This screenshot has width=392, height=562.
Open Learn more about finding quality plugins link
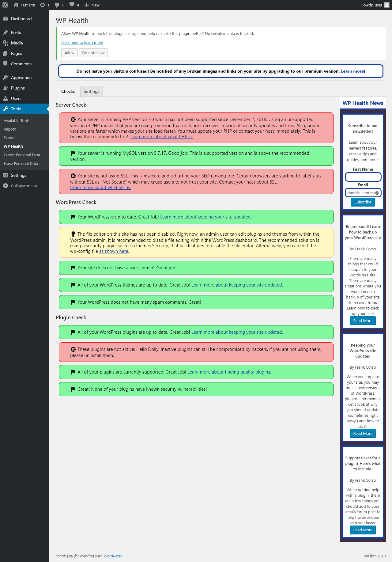[229, 372]
